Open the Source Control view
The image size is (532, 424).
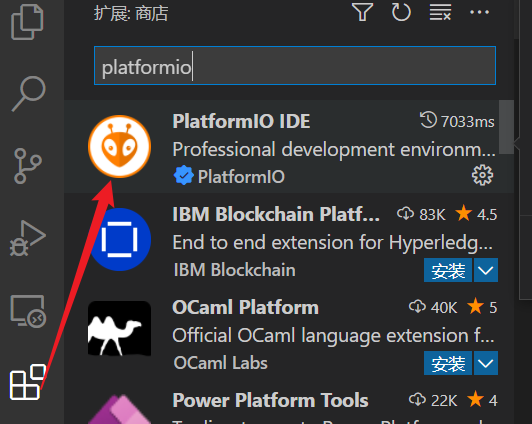click(28, 166)
